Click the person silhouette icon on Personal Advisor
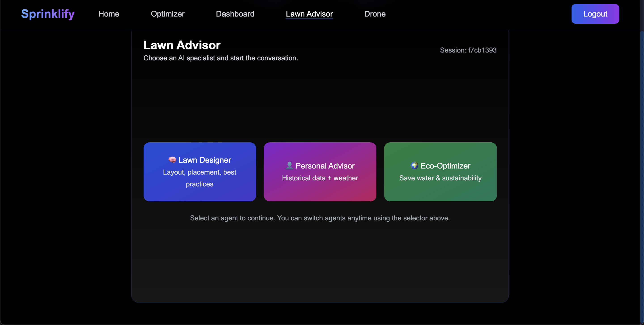 pyautogui.click(x=289, y=165)
